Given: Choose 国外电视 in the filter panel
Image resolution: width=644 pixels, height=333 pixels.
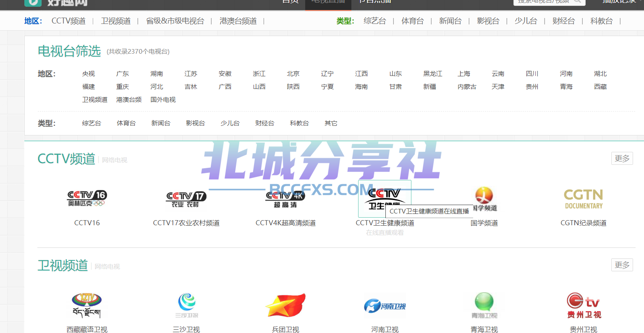Looking at the screenshot, I should point(163,100).
